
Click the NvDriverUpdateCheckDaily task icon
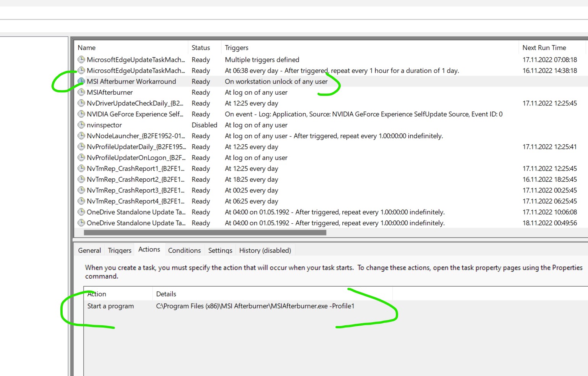(x=81, y=103)
